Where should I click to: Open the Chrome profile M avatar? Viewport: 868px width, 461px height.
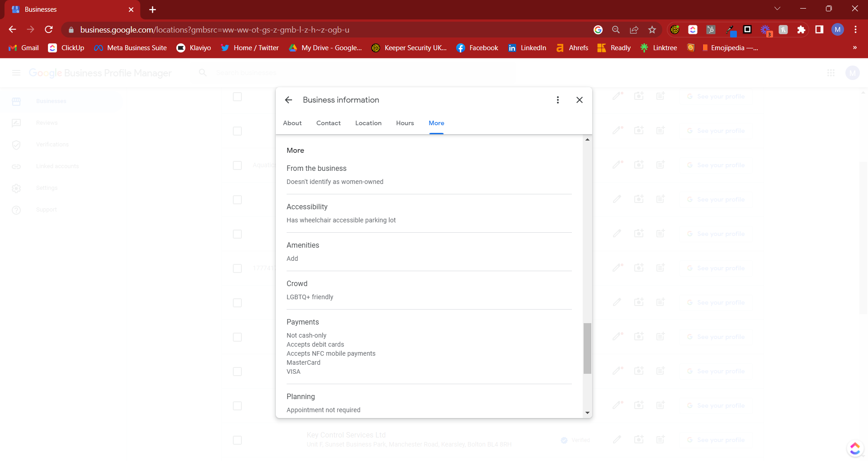(837, 30)
